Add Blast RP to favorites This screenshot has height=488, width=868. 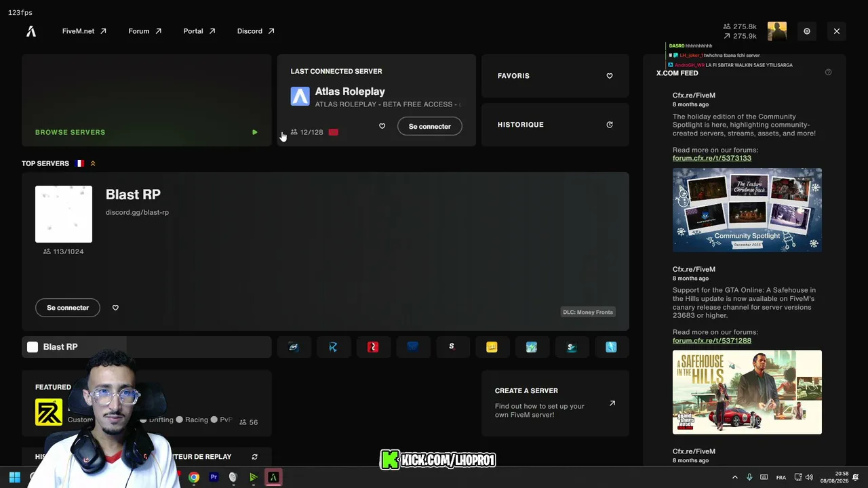pyautogui.click(x=115, y=308)
